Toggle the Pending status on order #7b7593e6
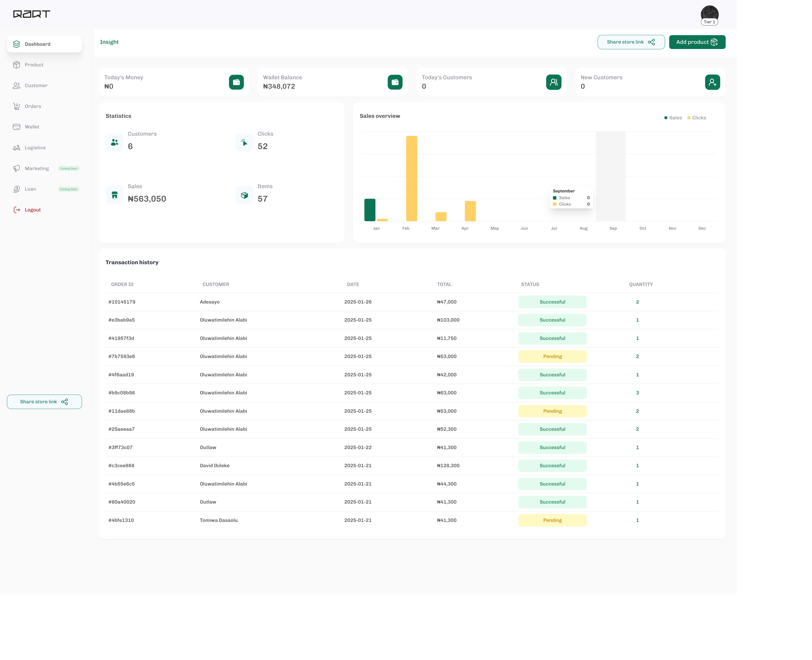The image size is (812, 660). (552, 356)
